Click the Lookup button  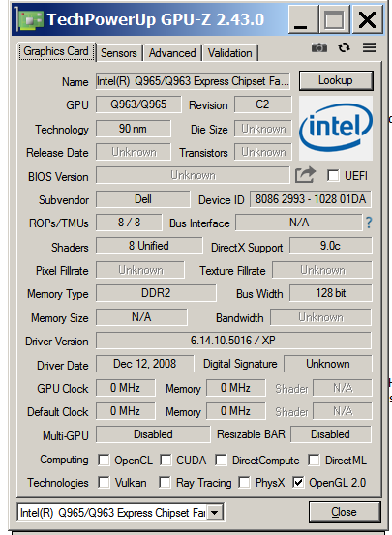coord(336,80)
